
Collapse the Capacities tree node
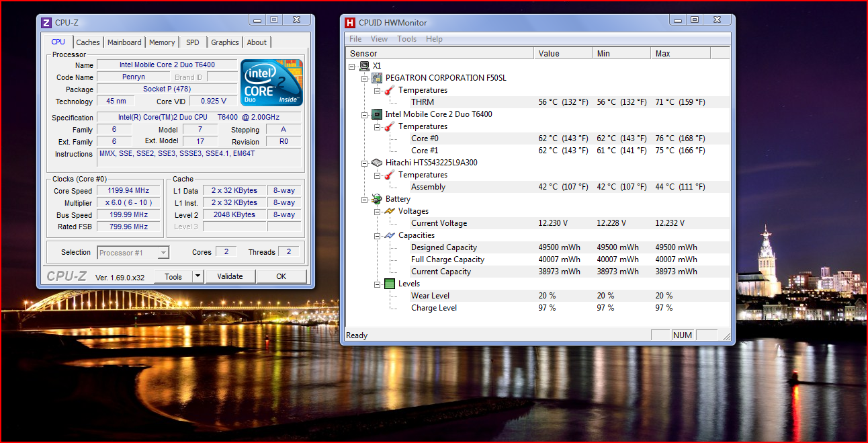(x=378, y=235)
